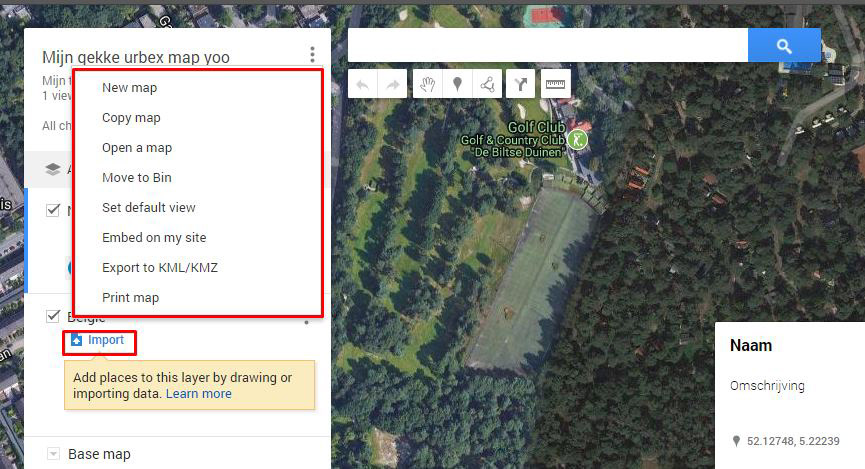Choose Export to KML/KMZ
865x469 pixels.
(x=160, y=268)
